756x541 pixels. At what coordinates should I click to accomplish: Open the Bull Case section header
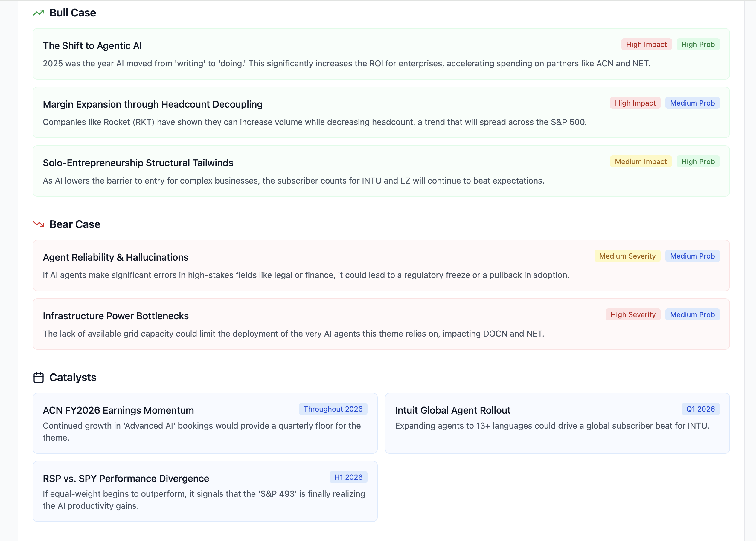tap(73, 13)
